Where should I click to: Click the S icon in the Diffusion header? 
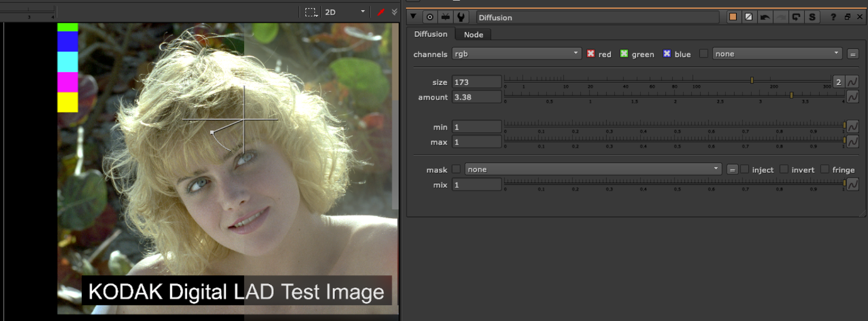click(812, 17)
